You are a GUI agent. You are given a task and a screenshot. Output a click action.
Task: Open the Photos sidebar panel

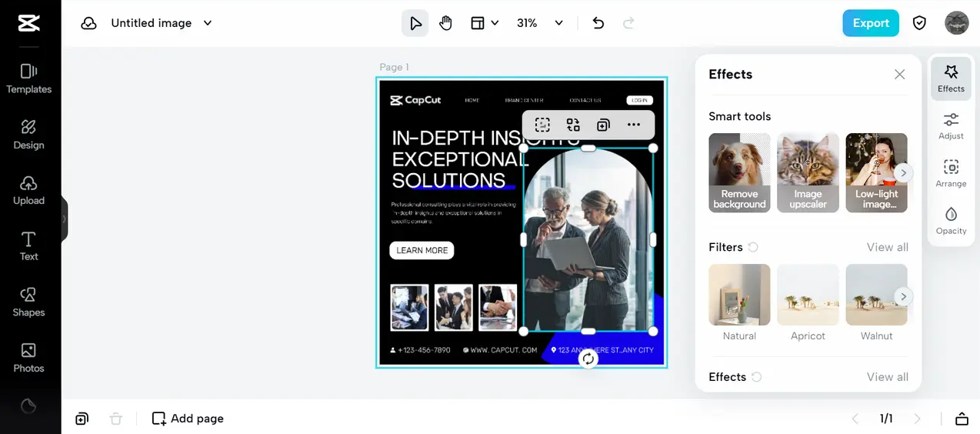28,358
